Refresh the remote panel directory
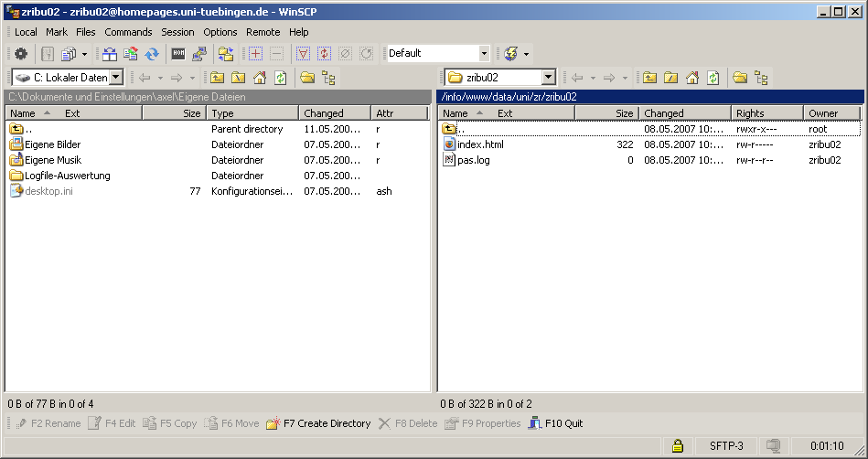The width and height of the screenshot is (868, 459). point(713,78)
